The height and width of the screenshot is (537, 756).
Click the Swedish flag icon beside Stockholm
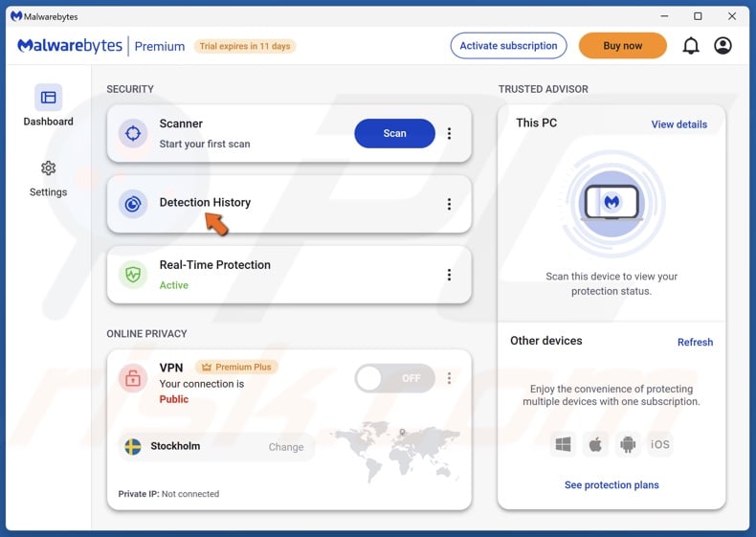tap(133, 447)
